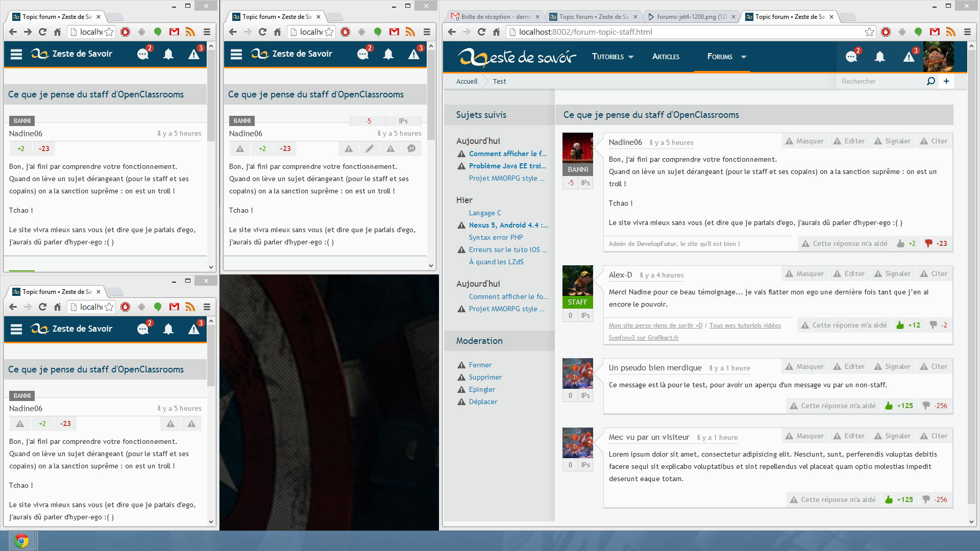980x551 pixels.
Task: Bookmark page with star in localhost:8002 address bar
Action: click(x=869, y=32)
